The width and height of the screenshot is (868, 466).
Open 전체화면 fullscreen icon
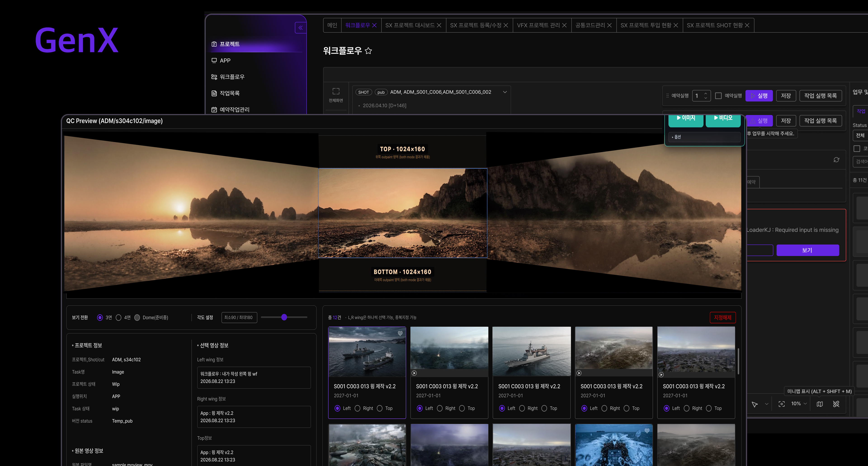[x=336, y=91]
